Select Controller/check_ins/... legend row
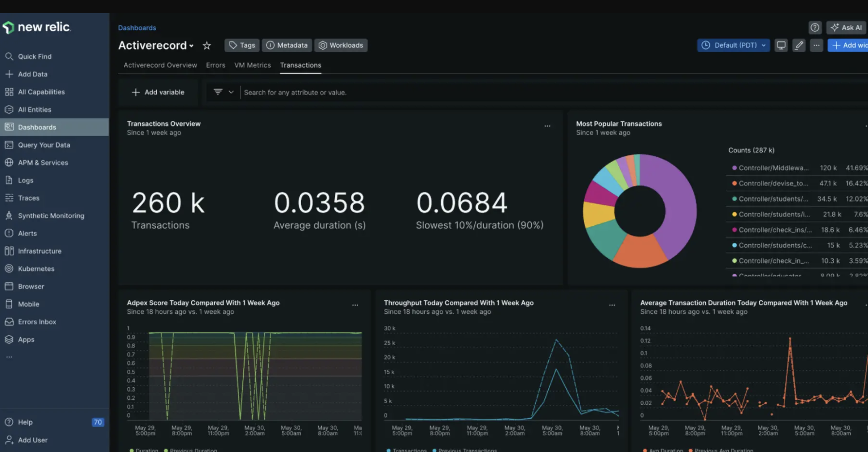This screenshot has width=868, height=452. click(797, 230)
